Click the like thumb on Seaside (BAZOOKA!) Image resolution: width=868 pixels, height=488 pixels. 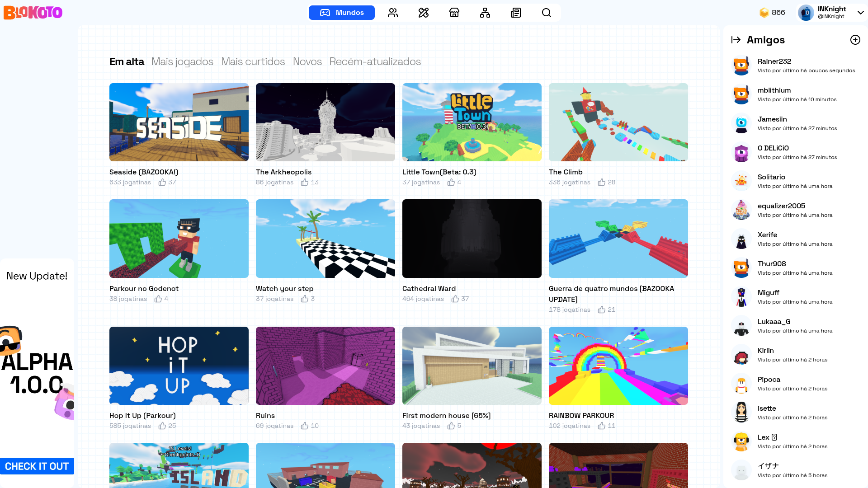point(162,182)
